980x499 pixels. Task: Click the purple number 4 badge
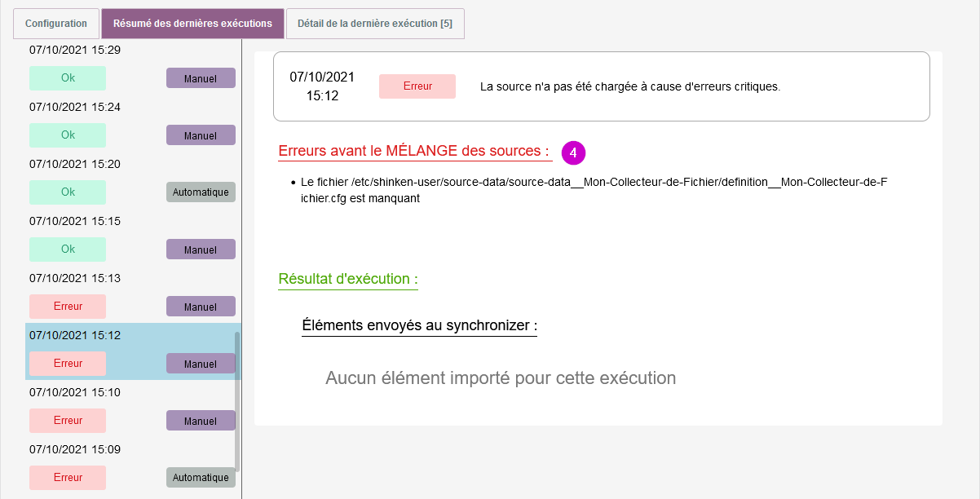tap(573, 152)
